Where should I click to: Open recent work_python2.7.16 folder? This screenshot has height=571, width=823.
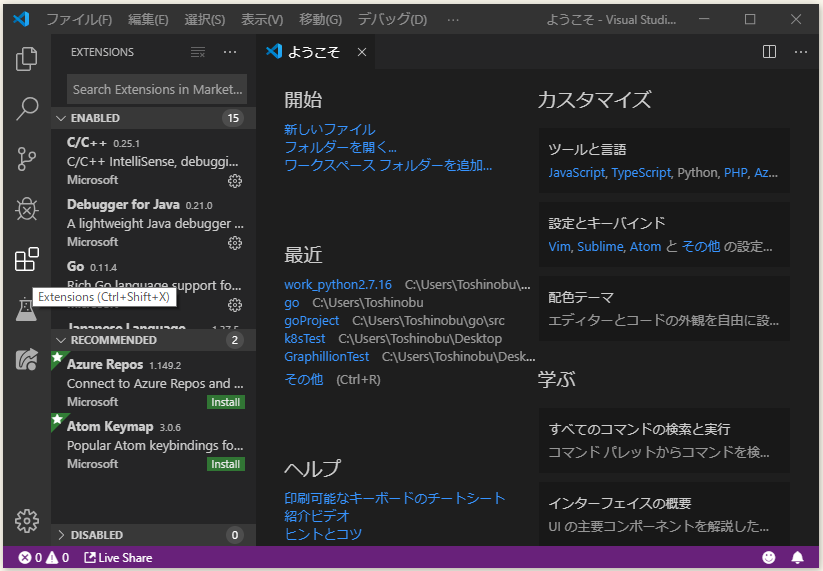pyautogui.click(x=337, y=284)
